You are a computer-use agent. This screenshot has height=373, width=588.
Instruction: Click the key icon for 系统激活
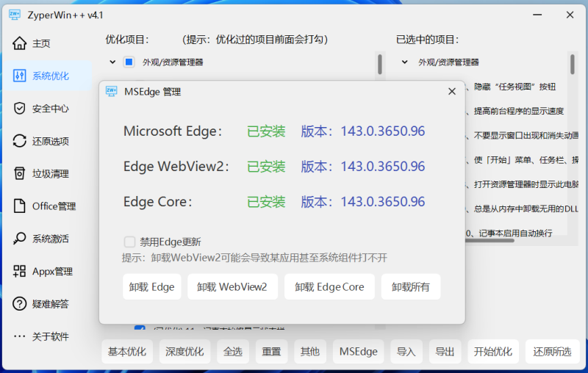click(x=20, y=239)
